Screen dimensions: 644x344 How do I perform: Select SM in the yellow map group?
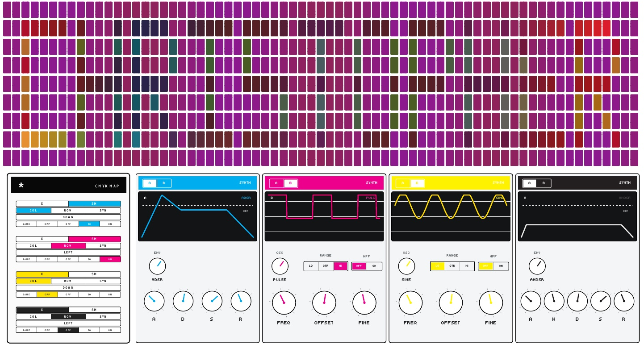[x=94, y=274]
